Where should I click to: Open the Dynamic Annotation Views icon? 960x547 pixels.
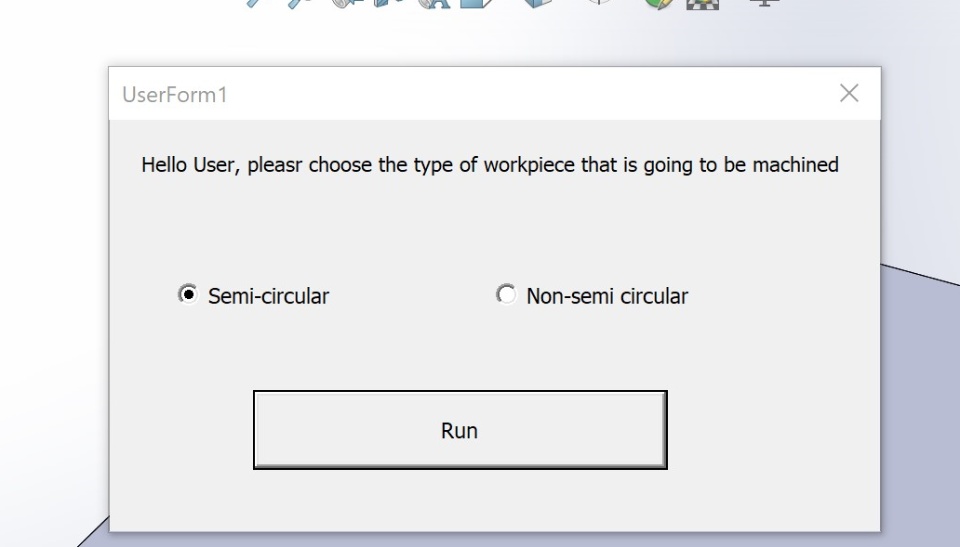coord(433,4)
